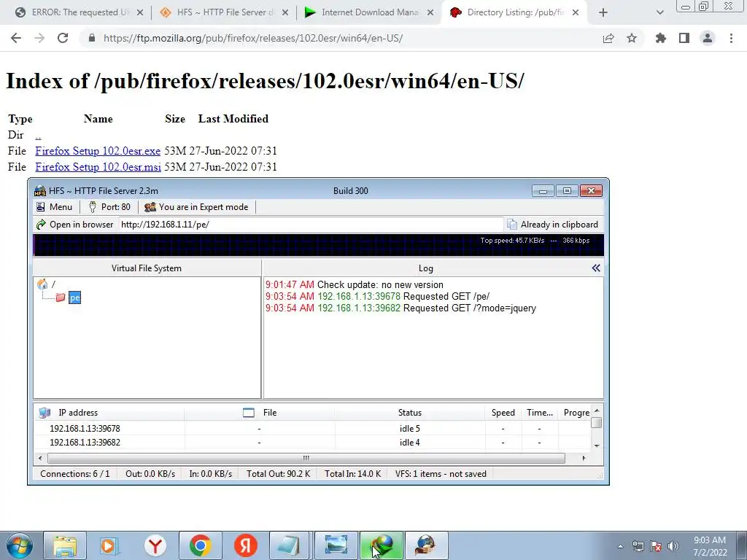Open the Chrome three-dot menu
Viewport: 747px width, 560px height.
[731, 38]
